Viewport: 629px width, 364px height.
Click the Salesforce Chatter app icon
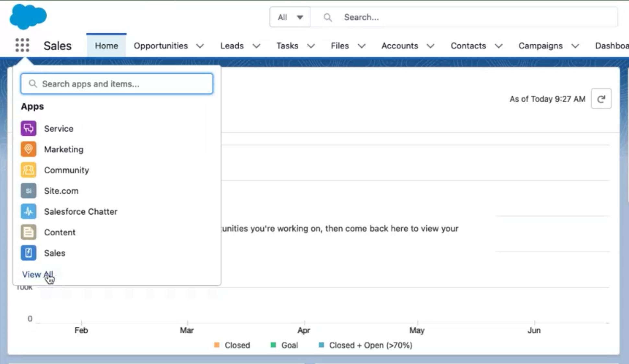click(29, 211)
